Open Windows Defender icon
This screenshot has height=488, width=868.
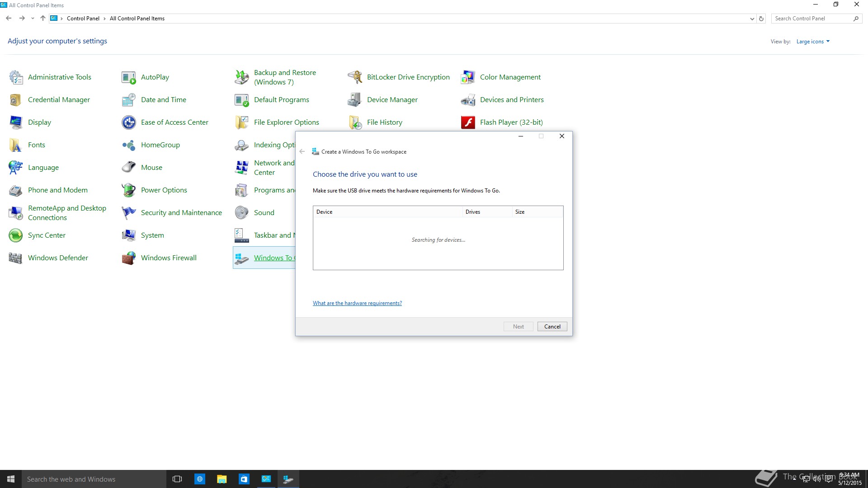16,258
